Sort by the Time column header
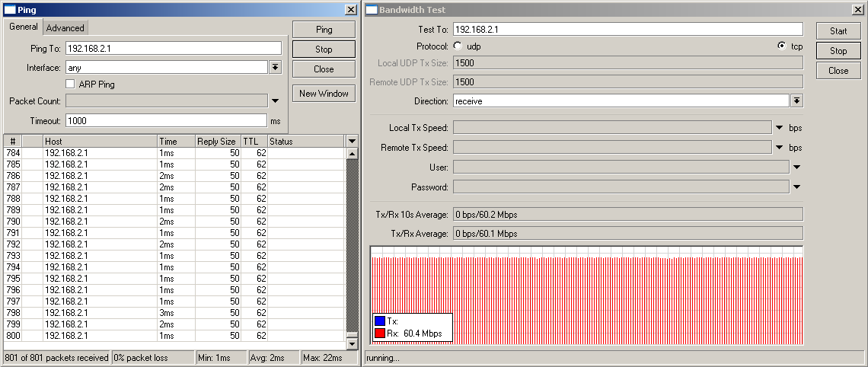The image size is (868, 367). [x=176, y=141]
